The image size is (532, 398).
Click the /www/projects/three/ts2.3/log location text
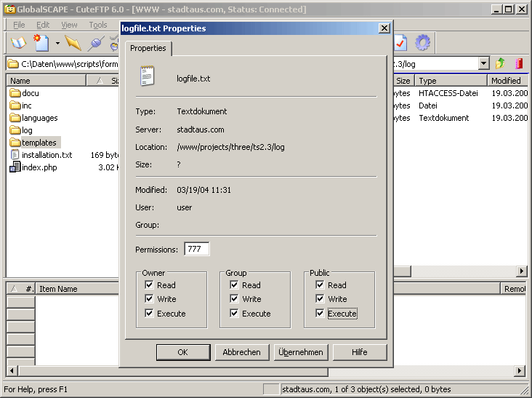(230, 147)
